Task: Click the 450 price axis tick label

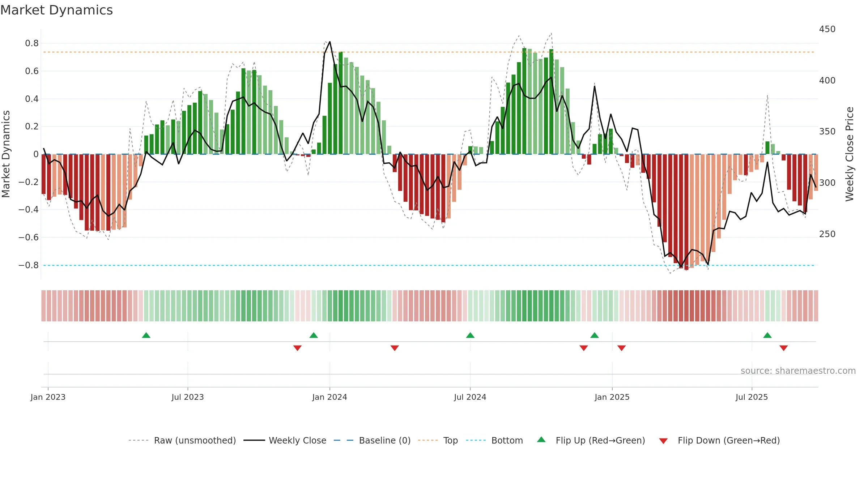Action: click(x=827, y=29)
